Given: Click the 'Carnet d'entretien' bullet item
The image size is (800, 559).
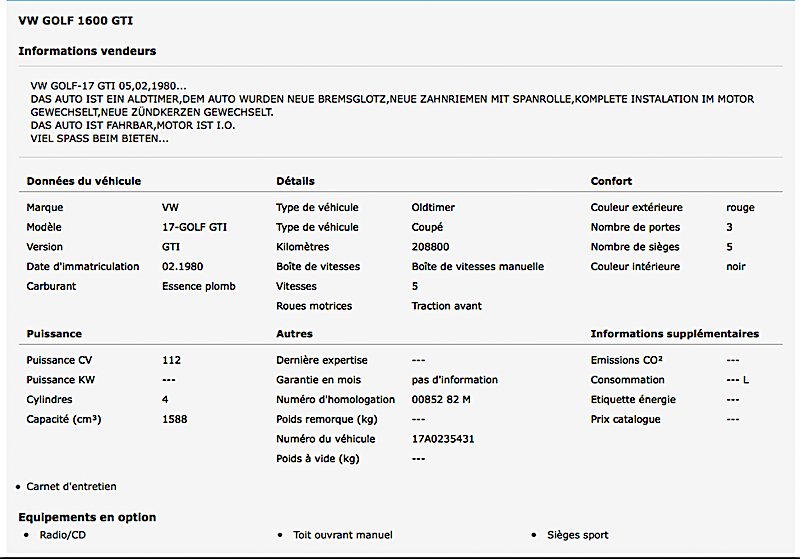Looking at the screenshot, I should [71, 487].
